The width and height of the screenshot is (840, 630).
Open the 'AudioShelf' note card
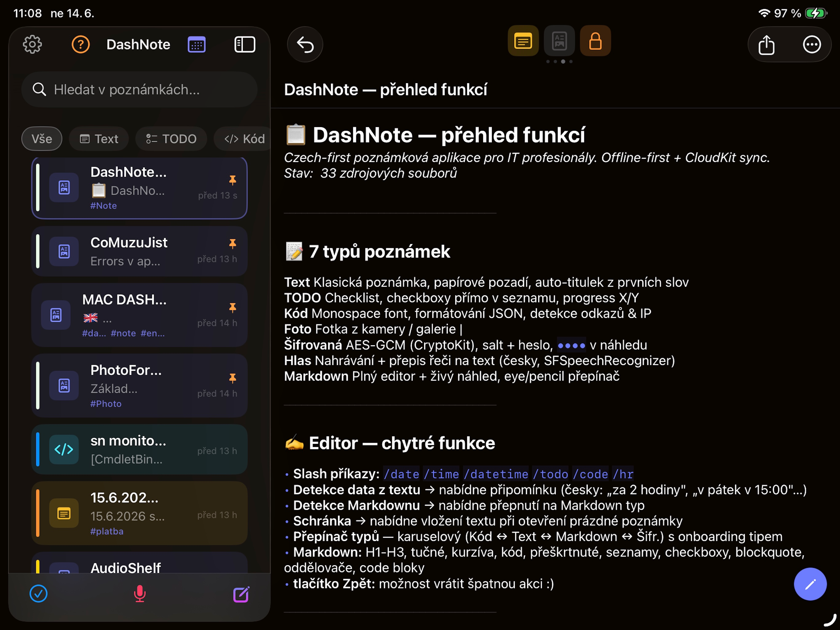point(139,563)
